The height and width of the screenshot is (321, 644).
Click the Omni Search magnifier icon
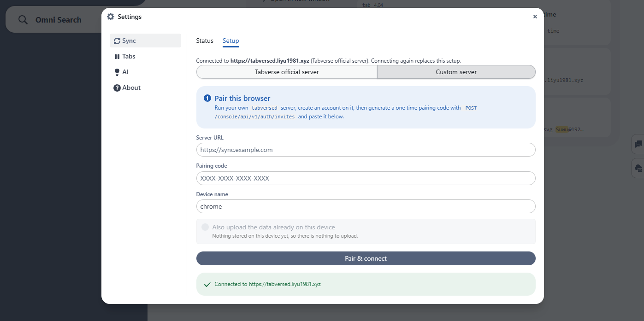23,20
